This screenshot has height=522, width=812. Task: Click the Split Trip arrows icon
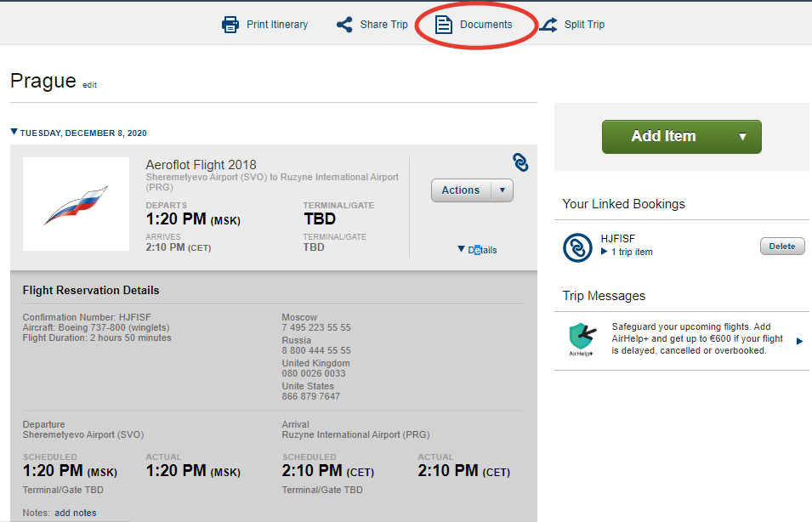pos(548,25)
